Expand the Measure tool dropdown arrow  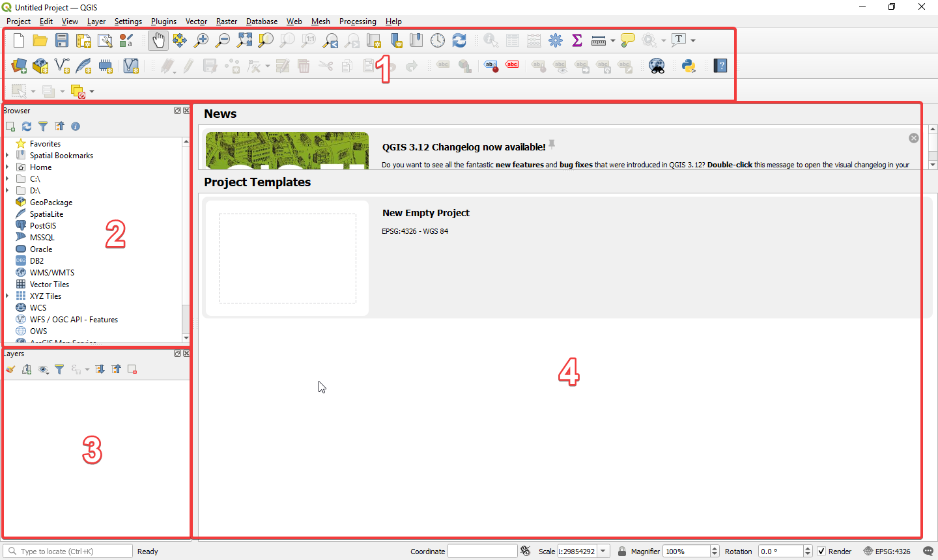tap(613, 40)
